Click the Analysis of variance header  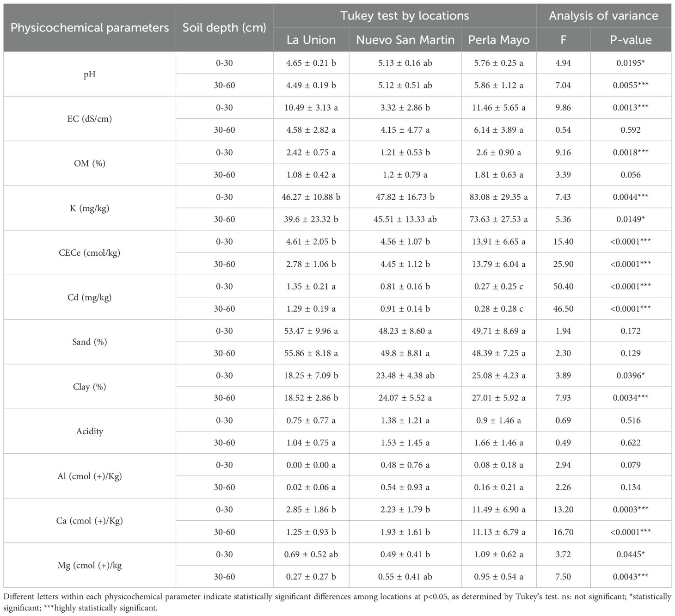pos(603,16)
